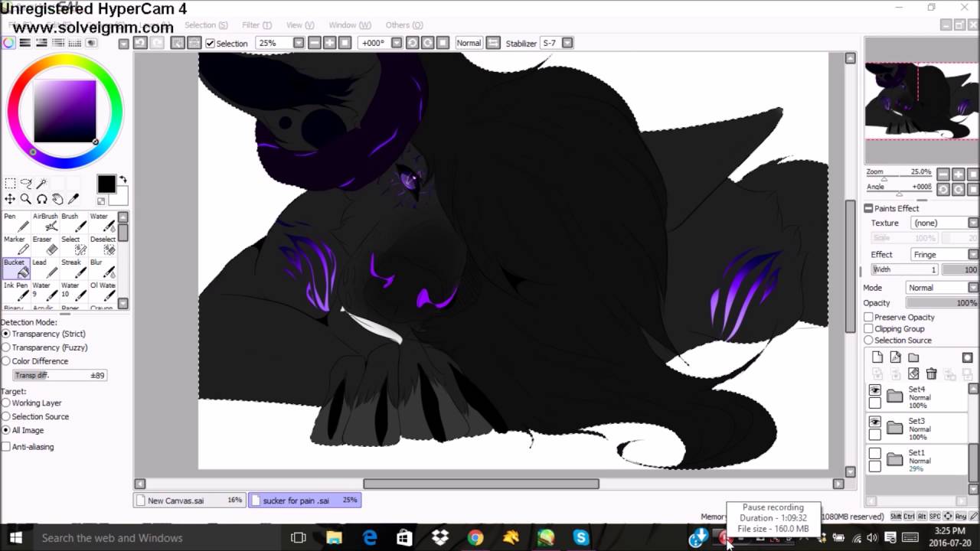Swap foreground and background colors
This screenshot has width=980, height=551.
(x=123, y=181)
